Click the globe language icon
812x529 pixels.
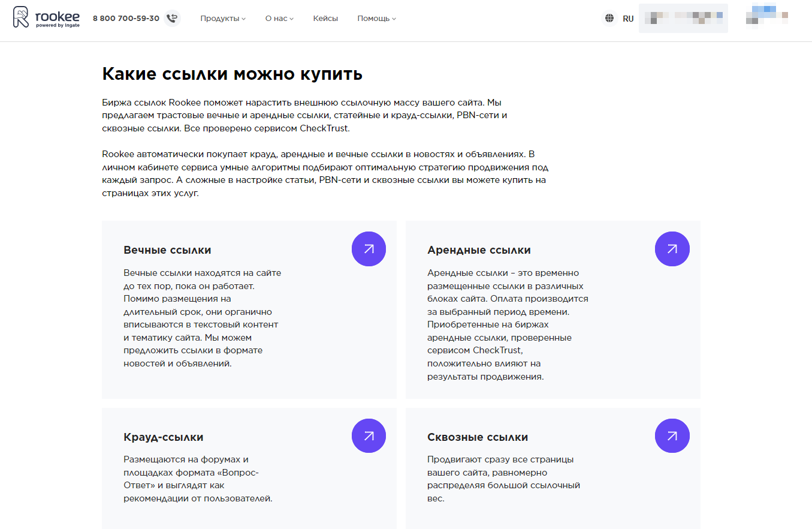tap(609, 19)
